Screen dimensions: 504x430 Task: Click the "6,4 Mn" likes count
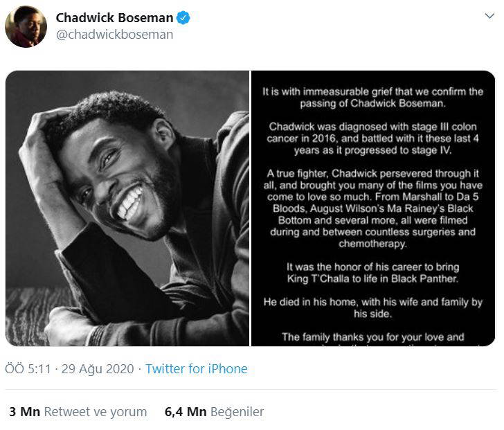(185, 411)
